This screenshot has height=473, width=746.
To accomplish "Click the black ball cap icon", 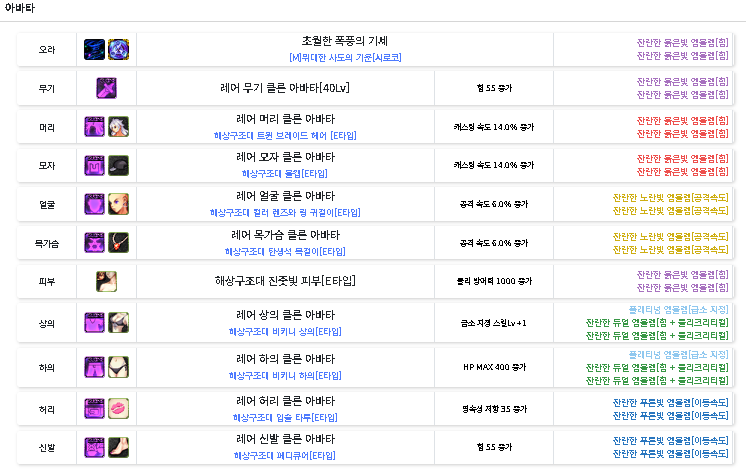I will (x=118, y=166).
